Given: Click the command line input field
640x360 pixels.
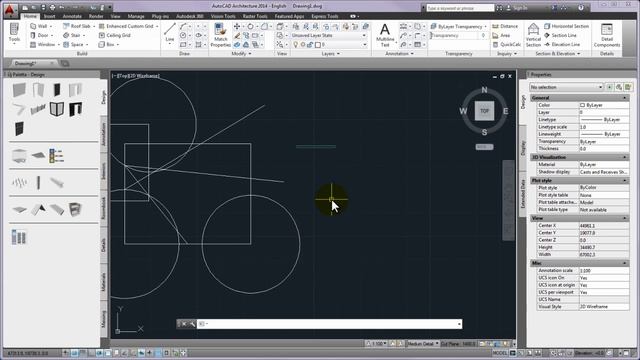Looking at the screenshot, I should (330, 324).
